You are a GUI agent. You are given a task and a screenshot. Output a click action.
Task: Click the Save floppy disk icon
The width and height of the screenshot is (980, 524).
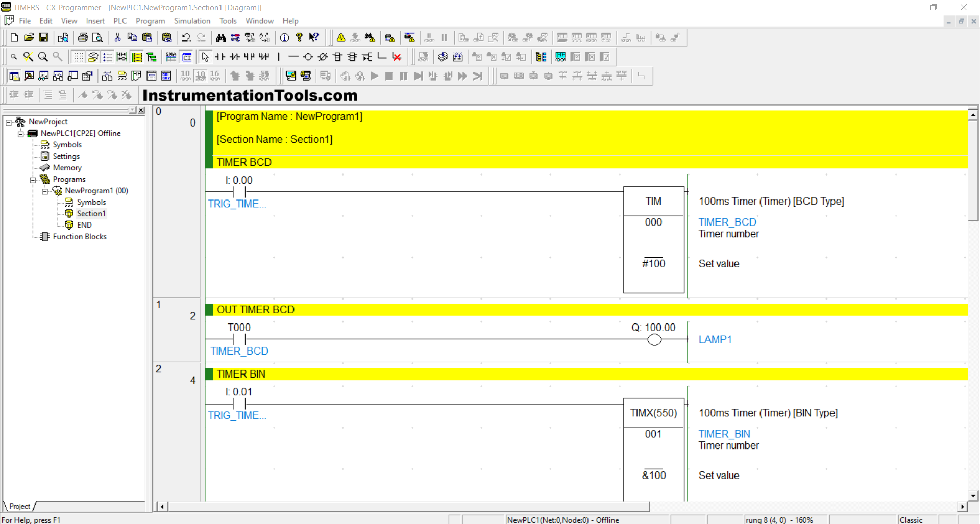click(44, 37)
